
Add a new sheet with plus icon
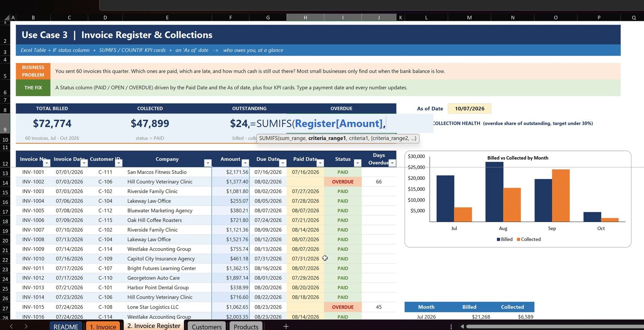pos(286,326)
